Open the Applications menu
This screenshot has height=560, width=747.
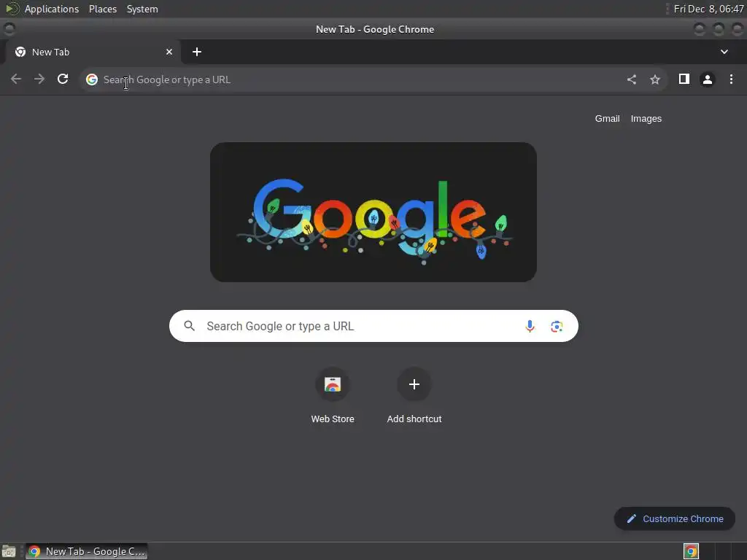click(x=52, y=9)
